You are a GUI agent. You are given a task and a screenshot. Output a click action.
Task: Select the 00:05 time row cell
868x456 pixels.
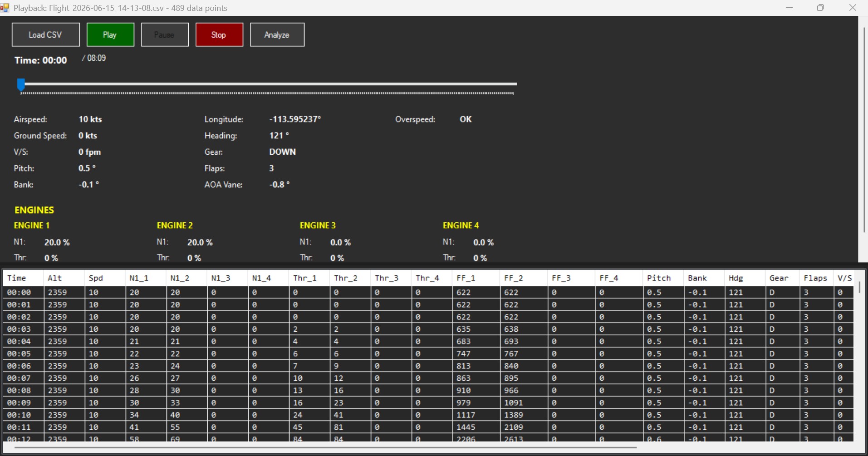(23, 354)
